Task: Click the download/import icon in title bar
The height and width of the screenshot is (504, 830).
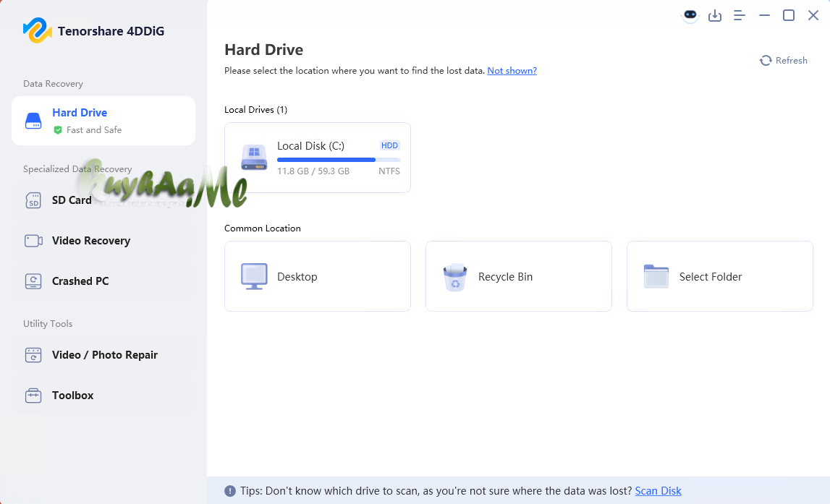Action: pyautogui.click(x=715, y=15)
